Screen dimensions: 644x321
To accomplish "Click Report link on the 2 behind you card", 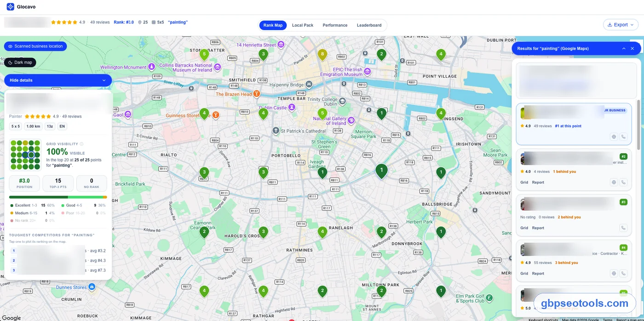I will [x=538, y=228].
